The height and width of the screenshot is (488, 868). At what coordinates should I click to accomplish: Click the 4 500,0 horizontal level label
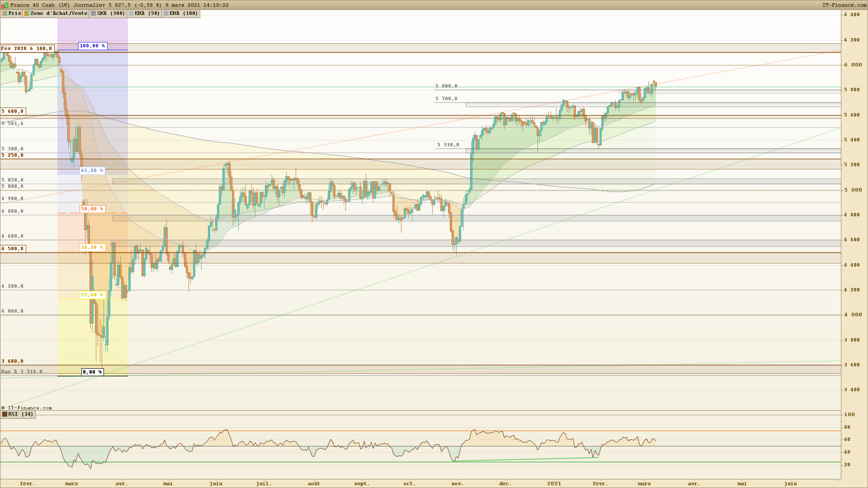pos(13,249)
